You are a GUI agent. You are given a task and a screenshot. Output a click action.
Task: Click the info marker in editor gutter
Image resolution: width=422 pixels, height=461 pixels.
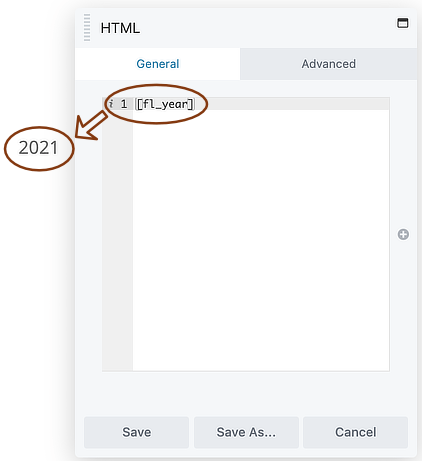[x=111, y=104]
